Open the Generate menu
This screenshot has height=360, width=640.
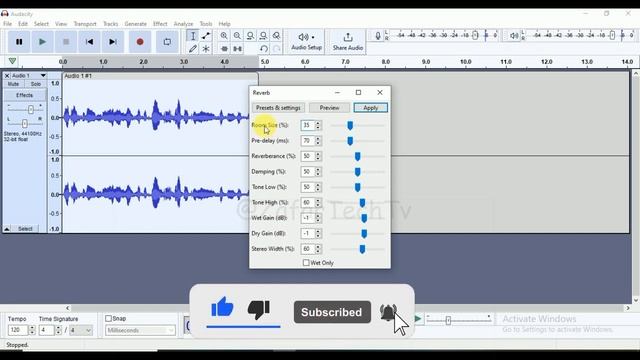136,24
